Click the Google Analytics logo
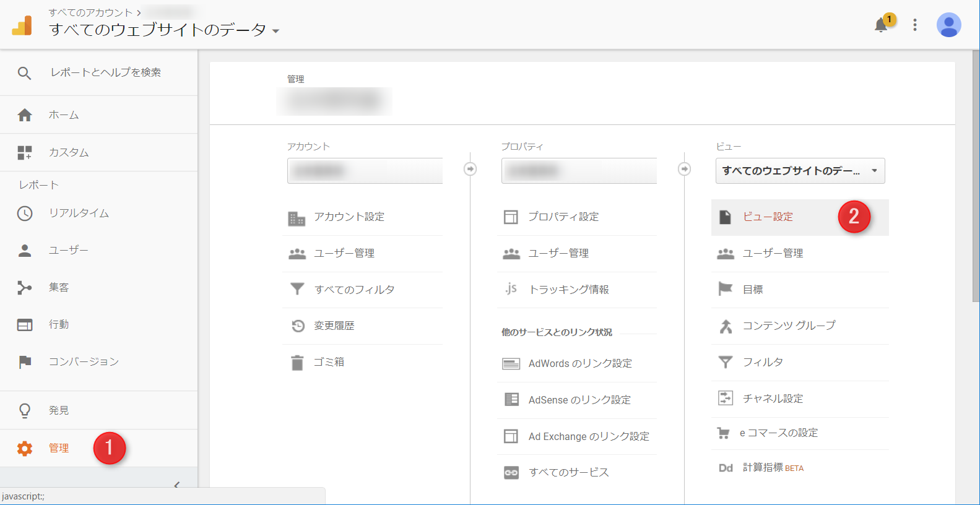This screenshot has height=505, width=980. point(22,25)
